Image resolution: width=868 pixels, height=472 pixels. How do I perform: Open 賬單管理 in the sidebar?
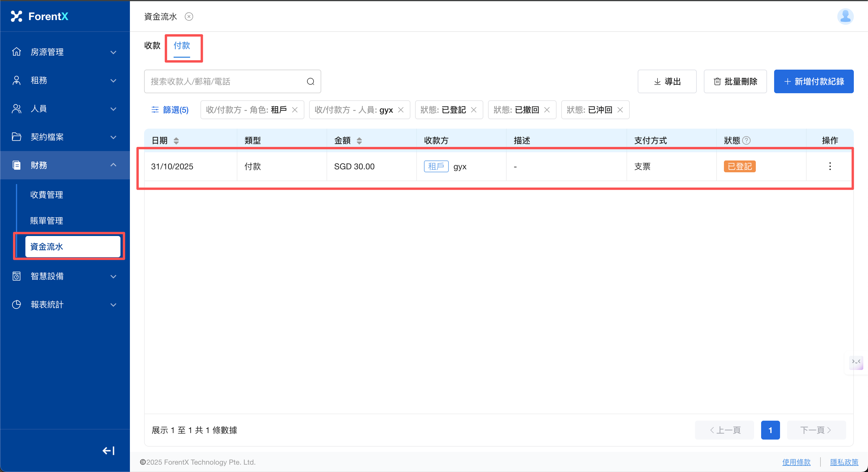click(x=47, y=221)
